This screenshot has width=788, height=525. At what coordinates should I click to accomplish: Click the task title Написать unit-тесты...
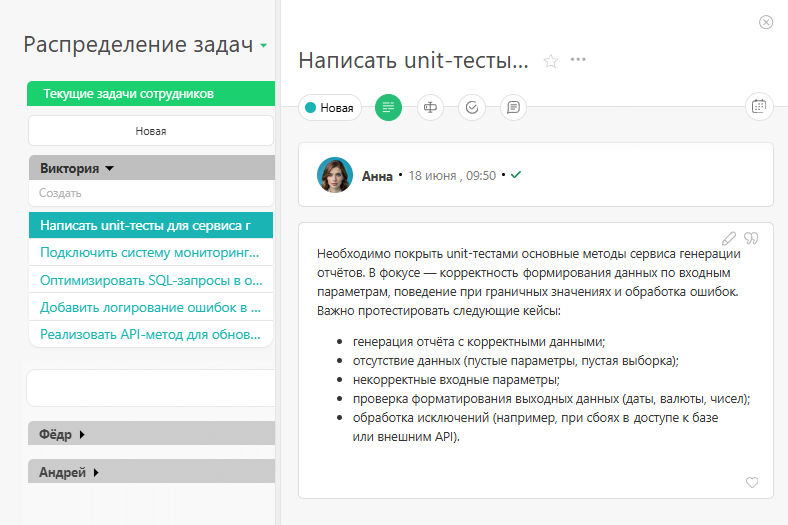413,60
